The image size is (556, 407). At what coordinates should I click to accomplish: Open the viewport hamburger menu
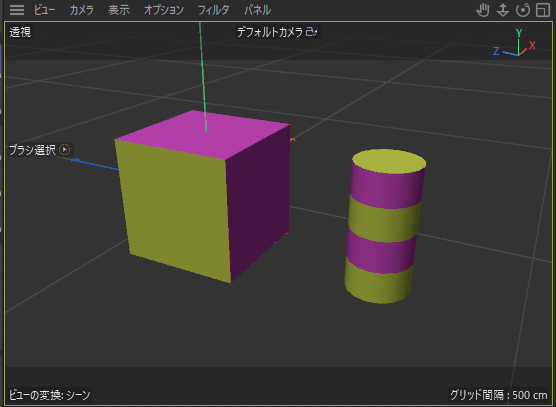click(x=17, y=10)
